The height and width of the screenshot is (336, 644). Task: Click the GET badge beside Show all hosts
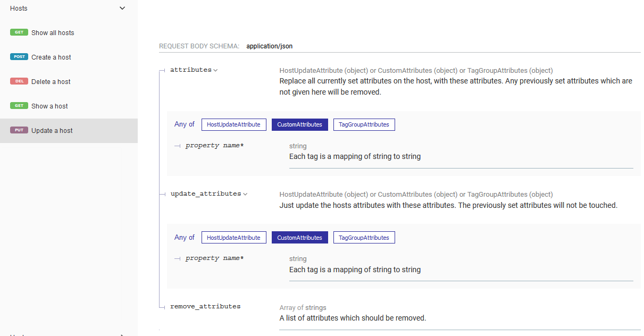[x=19, y=32]
